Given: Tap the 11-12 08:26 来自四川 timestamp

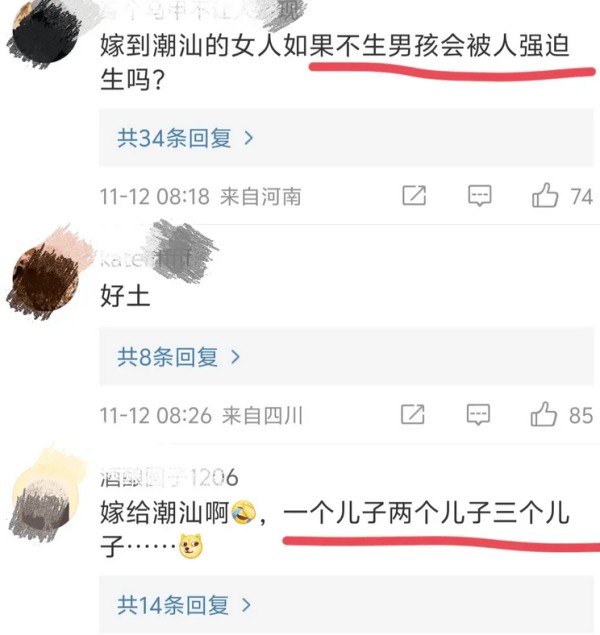Looking at the screenshot, I should 201,415.
